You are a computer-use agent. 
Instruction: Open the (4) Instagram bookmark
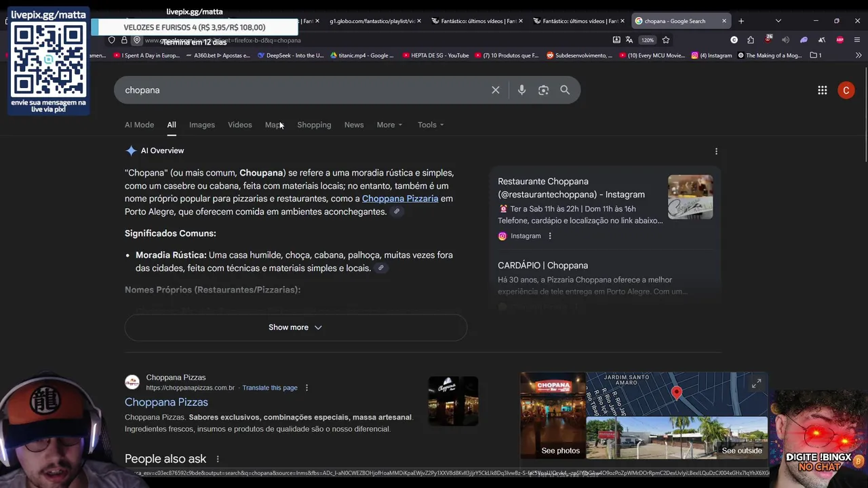pos(711,56)
